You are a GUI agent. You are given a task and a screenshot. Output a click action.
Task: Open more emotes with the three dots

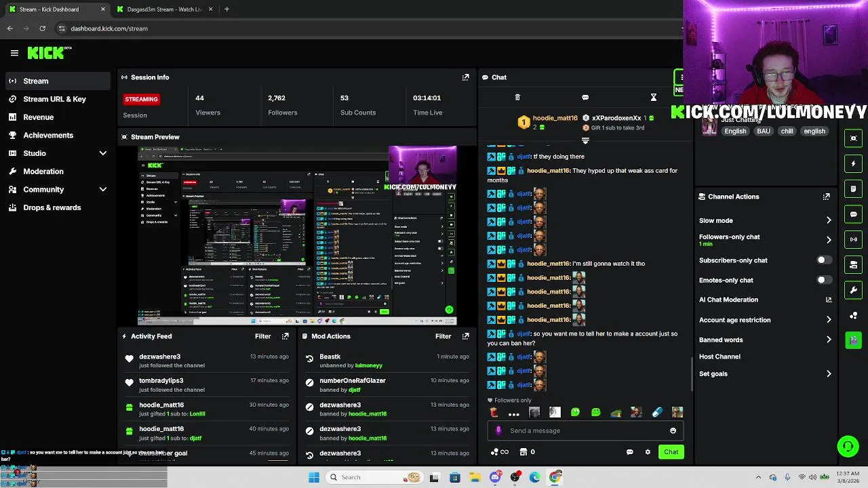pyautogui.click(x=514, y=413)
